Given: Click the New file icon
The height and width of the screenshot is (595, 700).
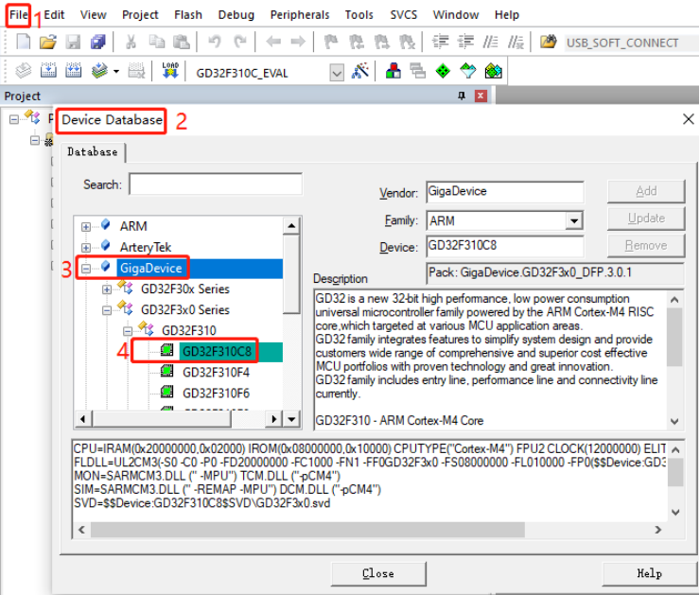Looking at the screenshot, I should 24,43.
